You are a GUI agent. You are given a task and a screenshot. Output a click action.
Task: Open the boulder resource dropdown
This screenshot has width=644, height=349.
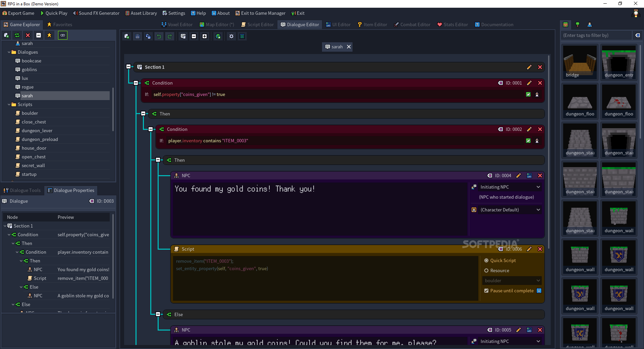tap(512, 281)
